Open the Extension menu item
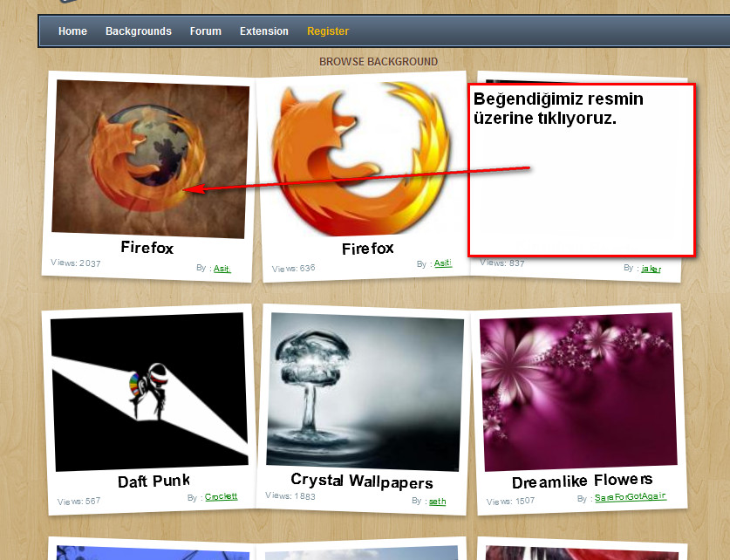The width and height of the screenshot is (730, 560). click(264, 31)
